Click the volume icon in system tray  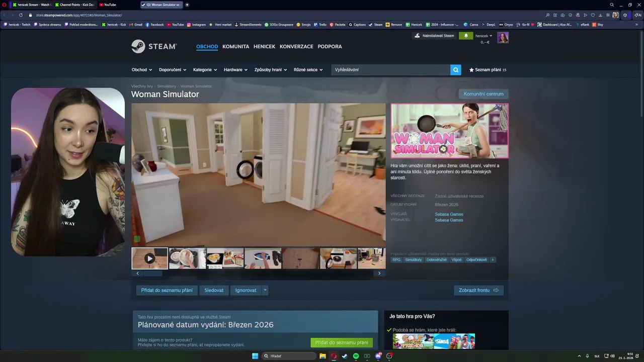click(612, 356)
